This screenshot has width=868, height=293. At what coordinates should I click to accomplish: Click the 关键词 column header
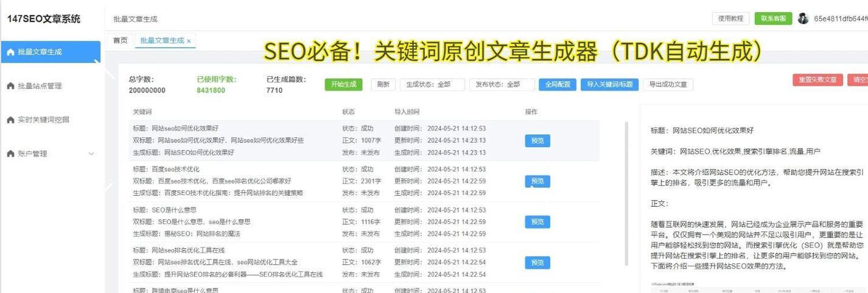click(142, 112)
